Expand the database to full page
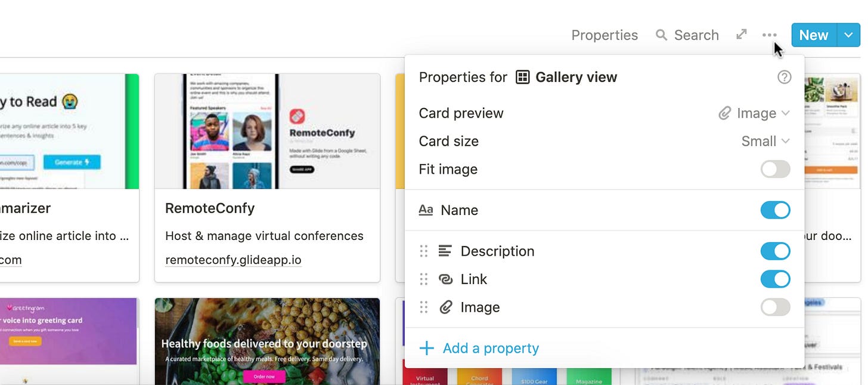The height and width of the screenshot is (385, 868). tap(742, 35)
